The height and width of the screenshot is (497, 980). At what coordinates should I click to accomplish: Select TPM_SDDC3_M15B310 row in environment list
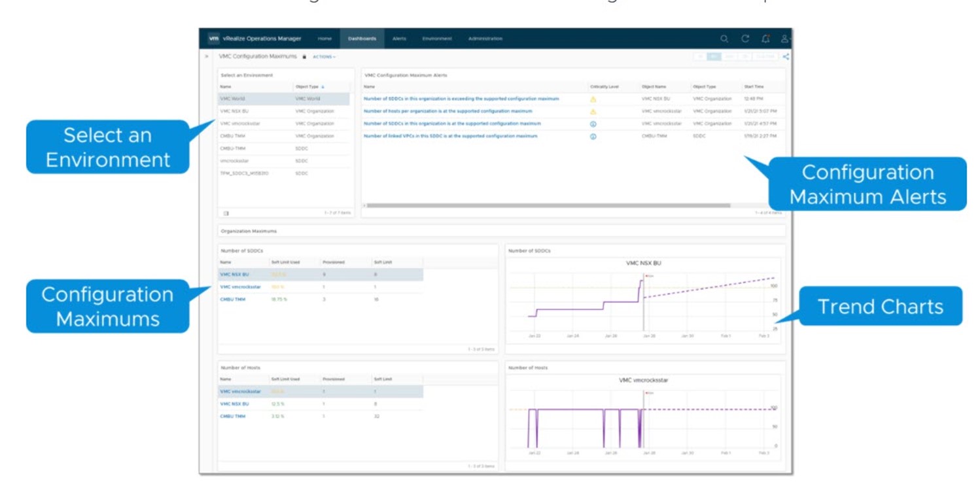[x=284, y=173]
